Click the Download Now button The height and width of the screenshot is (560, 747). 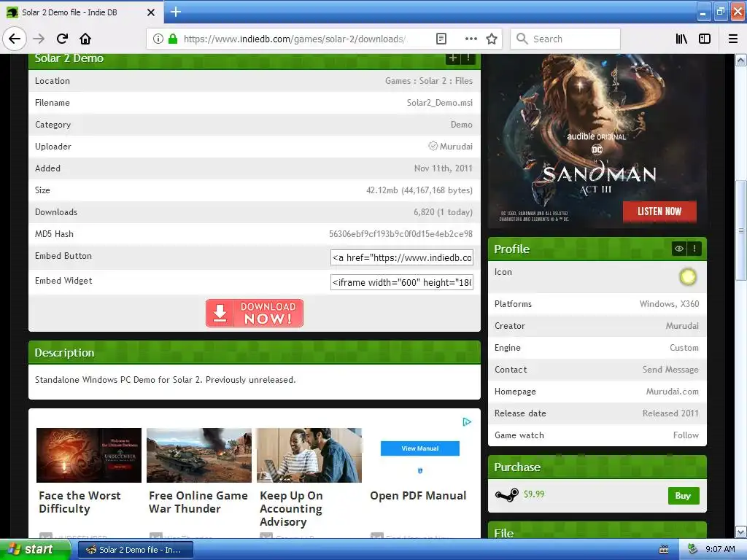pos(255,313)
